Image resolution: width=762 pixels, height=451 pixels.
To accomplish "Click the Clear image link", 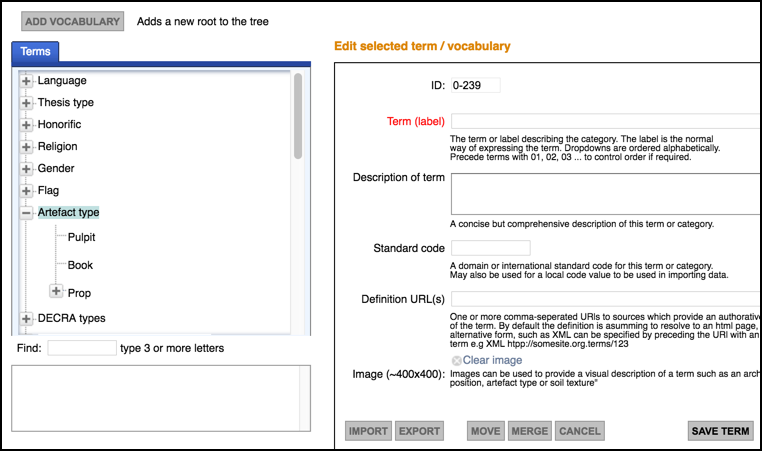I will point(492,360).
